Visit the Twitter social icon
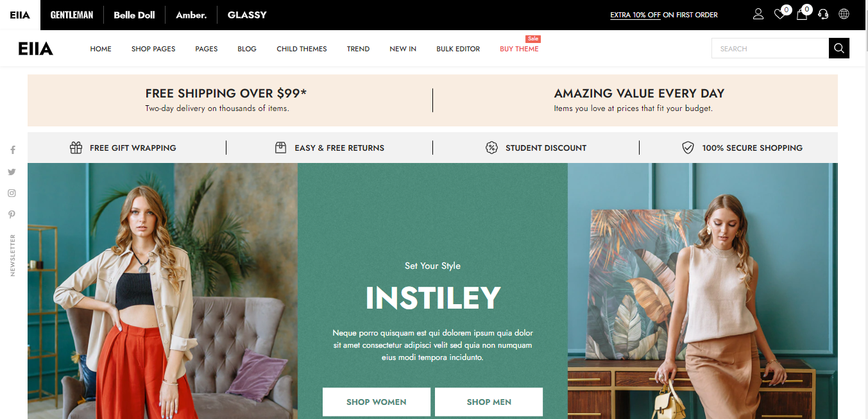Viewport: 868px width, 419px height. 12,171
